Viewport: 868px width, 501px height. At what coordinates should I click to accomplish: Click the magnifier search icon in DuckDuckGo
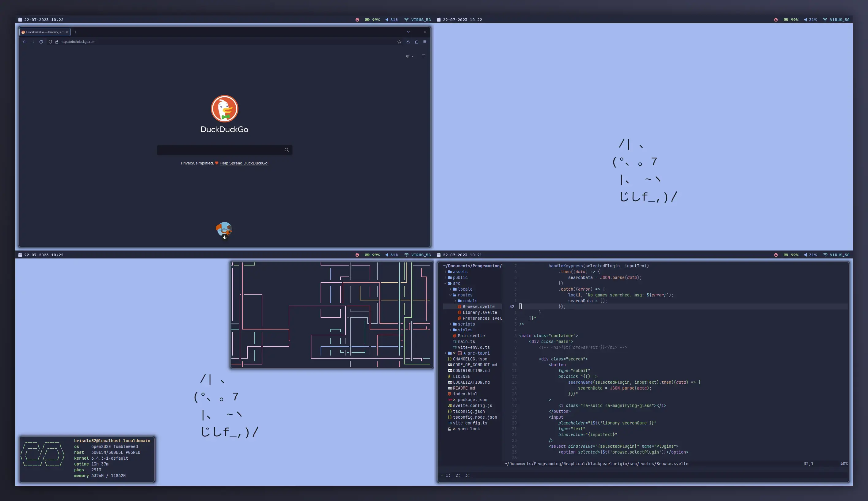(x=287, y=150)
